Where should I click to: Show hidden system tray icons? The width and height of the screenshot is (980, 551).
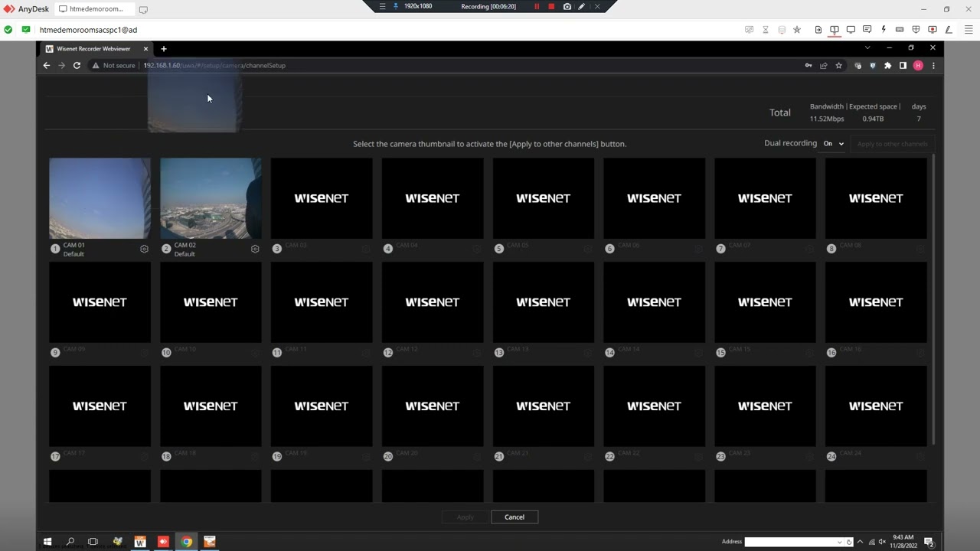[x=860, y=542]
